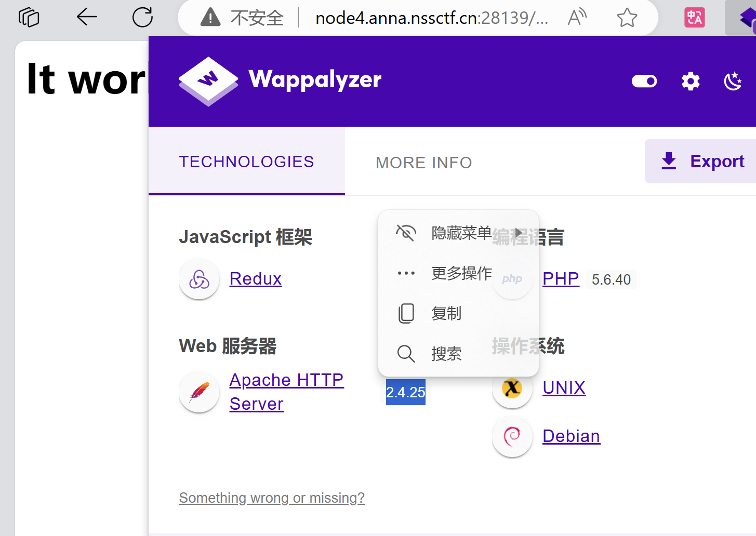
Task: Choose 复制 from context menu
Action: [x=446, y=314]
